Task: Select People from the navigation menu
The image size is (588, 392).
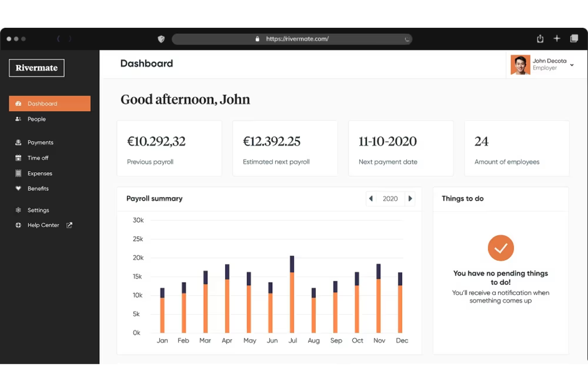Action: (37, 119)
